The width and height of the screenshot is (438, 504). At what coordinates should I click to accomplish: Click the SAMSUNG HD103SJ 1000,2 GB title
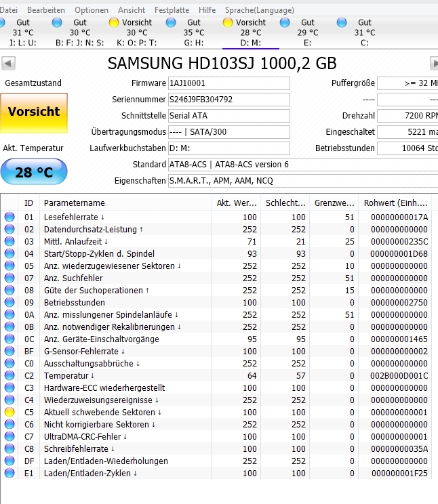tap(222, 63)
